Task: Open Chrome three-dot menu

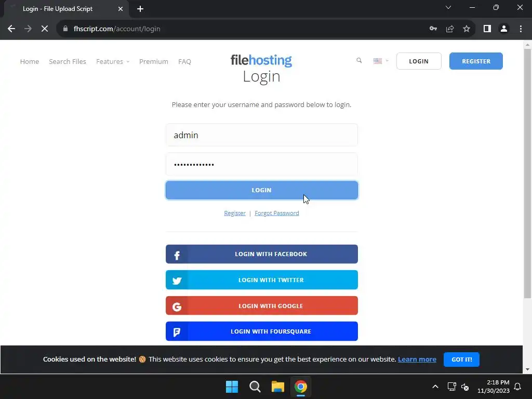Action: [521, 29]
